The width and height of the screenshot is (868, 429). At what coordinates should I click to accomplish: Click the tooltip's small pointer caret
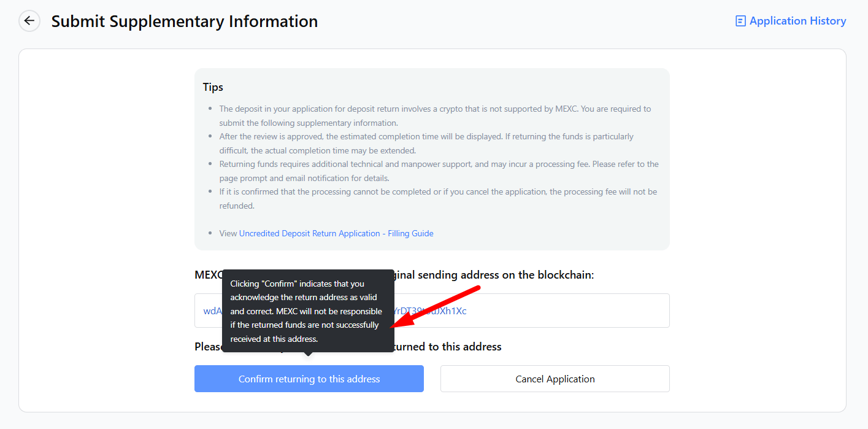tap(309, 354)
